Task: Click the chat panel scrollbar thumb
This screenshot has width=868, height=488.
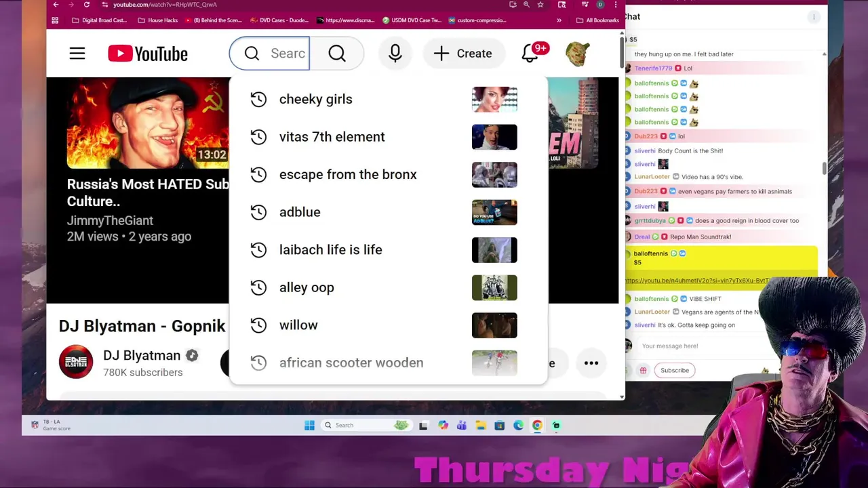Action: 825,168
